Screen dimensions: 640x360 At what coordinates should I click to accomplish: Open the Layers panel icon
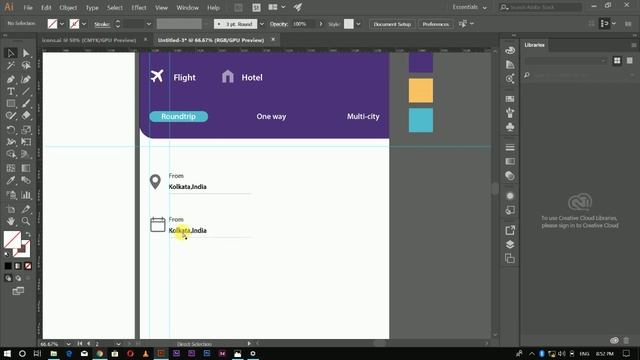[510, 244]
